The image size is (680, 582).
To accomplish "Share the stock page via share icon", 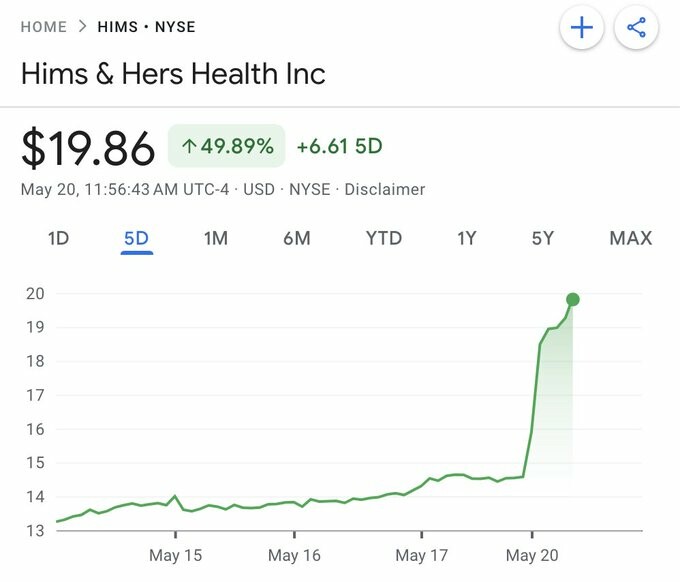I will tap(636, 28).
